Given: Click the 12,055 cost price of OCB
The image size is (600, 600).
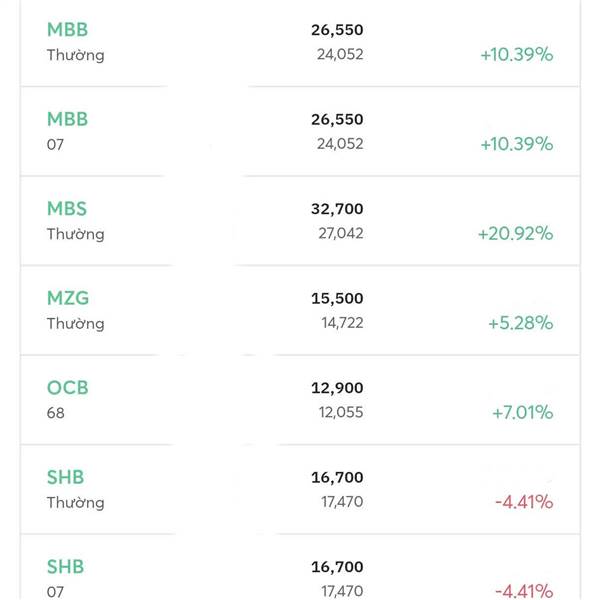Looking at the screenshot, I should pos(340,412).
